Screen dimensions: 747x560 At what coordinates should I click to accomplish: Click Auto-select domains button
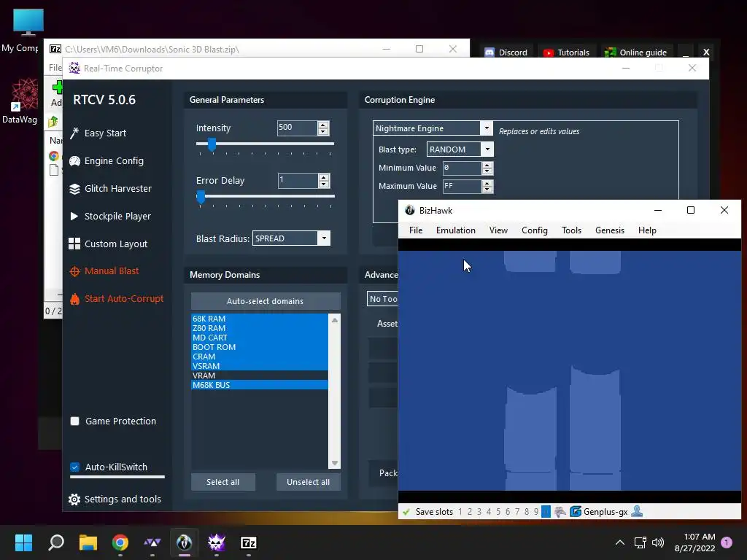pos(266,301)
